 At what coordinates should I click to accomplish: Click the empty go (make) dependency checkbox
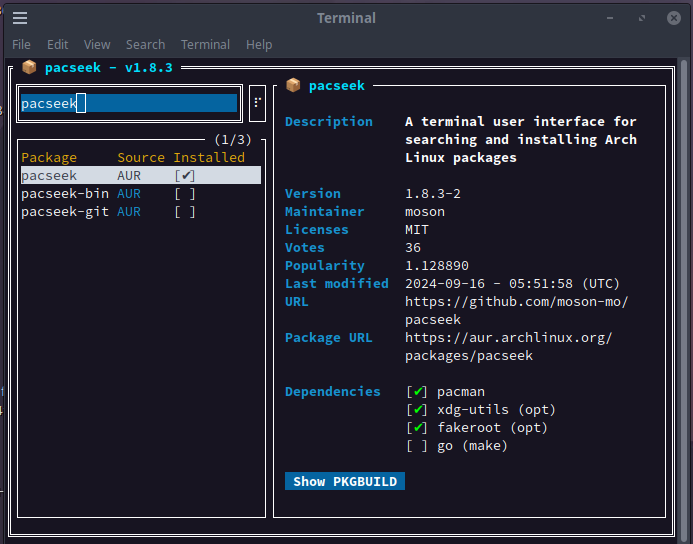point(417,445)
